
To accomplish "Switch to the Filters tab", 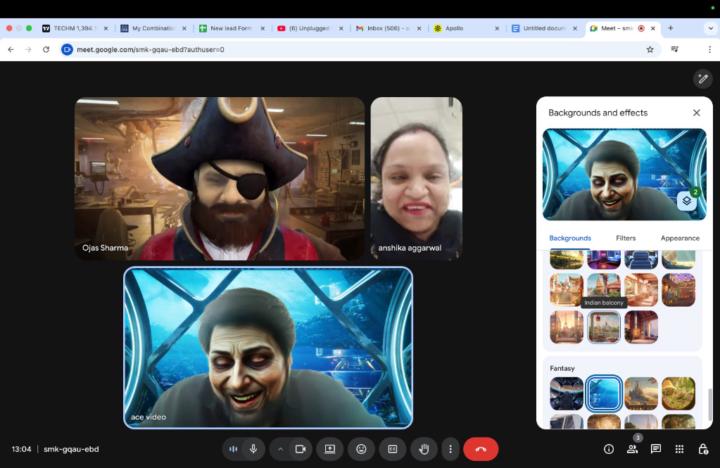I will 626,238.
